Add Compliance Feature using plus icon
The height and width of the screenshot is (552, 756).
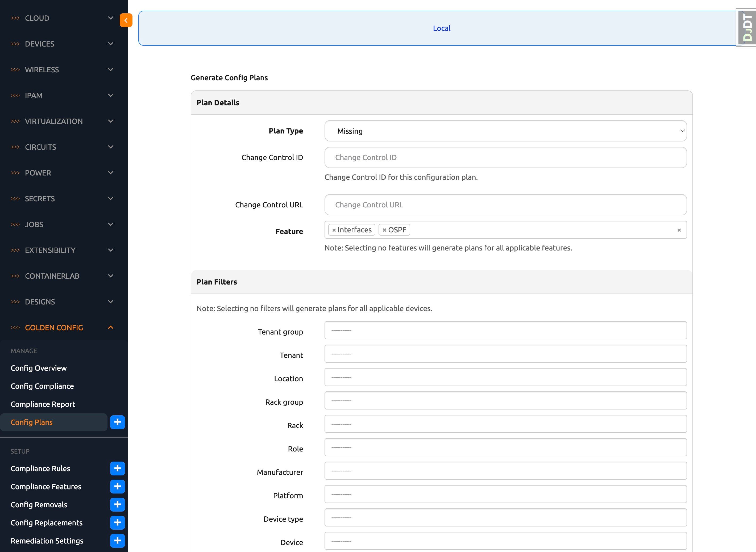pos(117,486)
